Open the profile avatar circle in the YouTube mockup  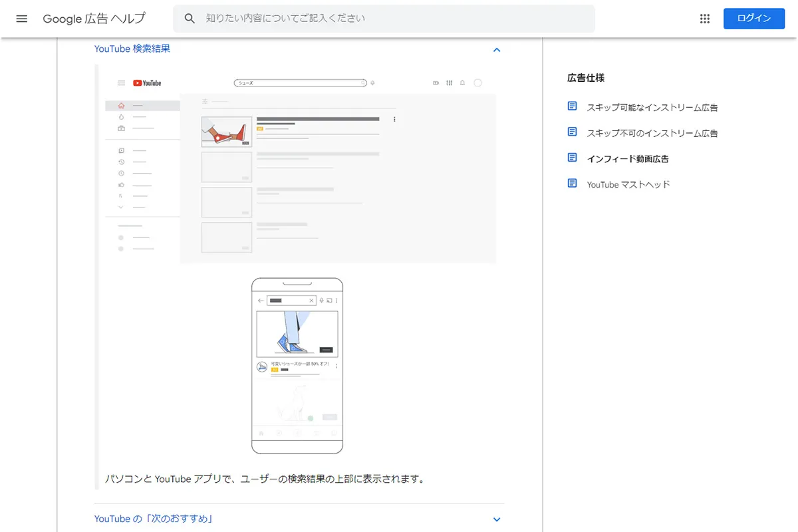[477, 83]
